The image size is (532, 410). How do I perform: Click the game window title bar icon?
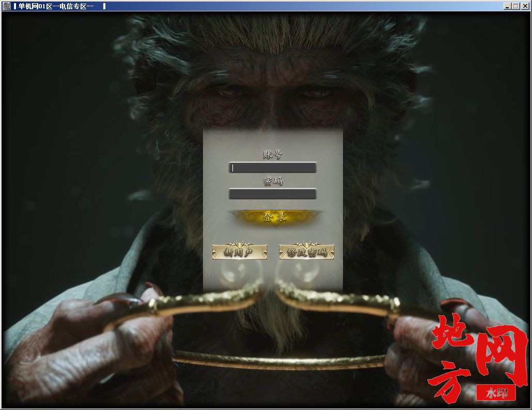6,6
